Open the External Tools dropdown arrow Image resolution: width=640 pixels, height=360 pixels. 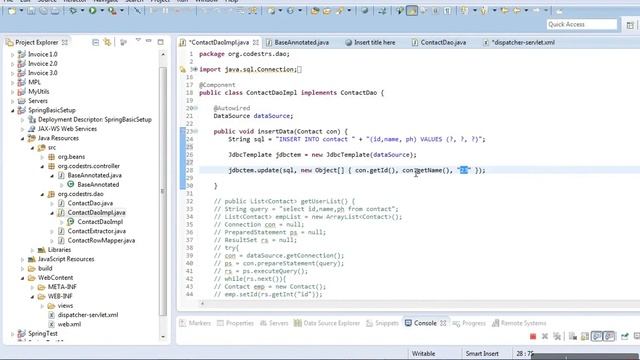point(122,11)
